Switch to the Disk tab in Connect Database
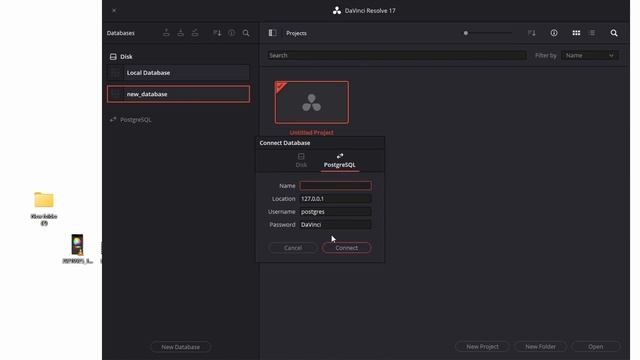640x360 pixels. click(x=301, y=160)
